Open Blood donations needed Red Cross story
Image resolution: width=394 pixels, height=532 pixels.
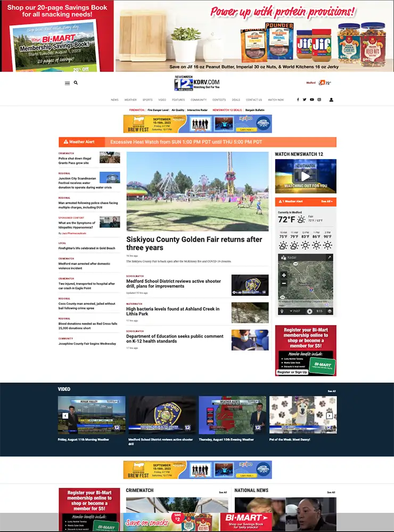[88, 326]
